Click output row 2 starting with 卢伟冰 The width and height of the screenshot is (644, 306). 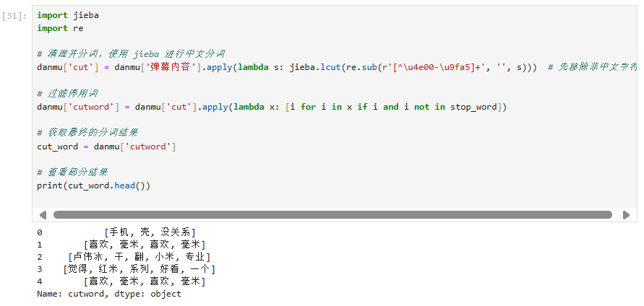click(x=139, y=257)
